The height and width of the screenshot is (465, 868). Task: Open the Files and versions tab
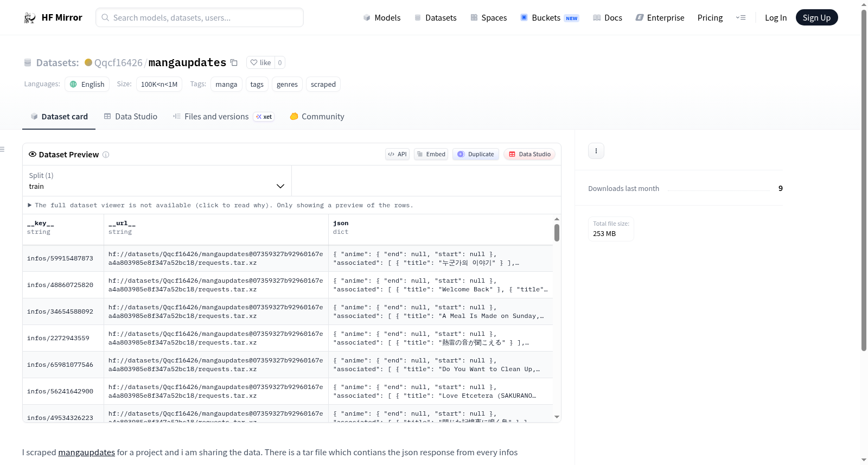tap(224, 117)
